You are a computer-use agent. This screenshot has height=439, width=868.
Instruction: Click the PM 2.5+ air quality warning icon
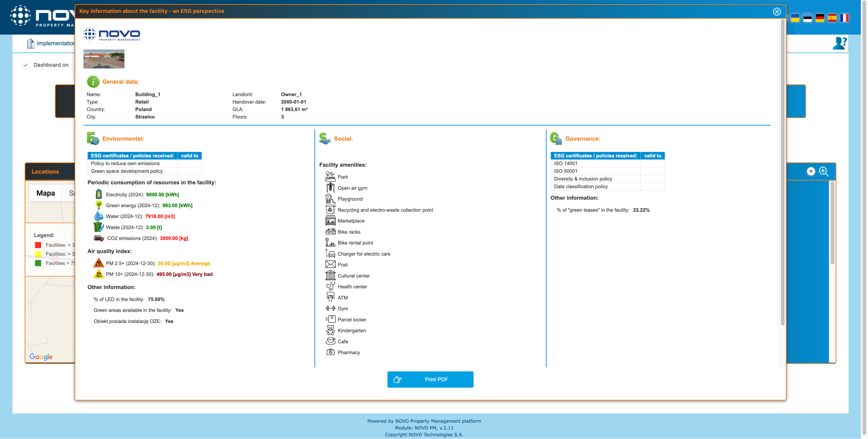pos(99,263)
